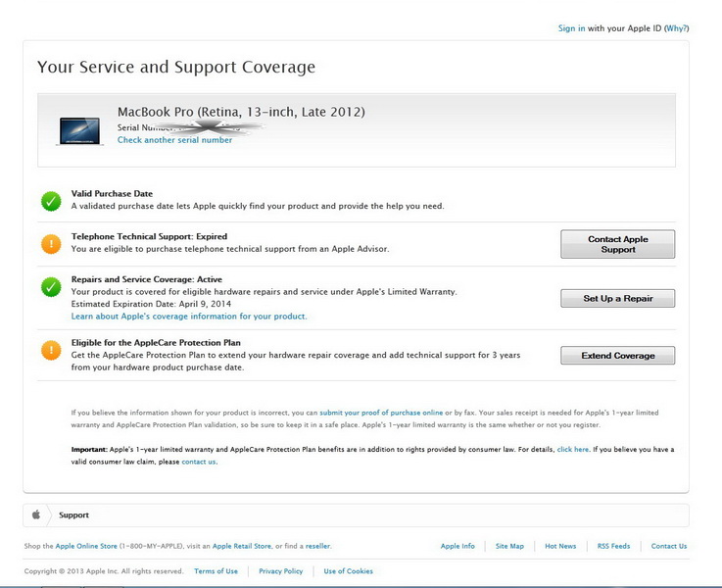
Task: Click the Why? link near Apple ID
Action: (676, 28)
